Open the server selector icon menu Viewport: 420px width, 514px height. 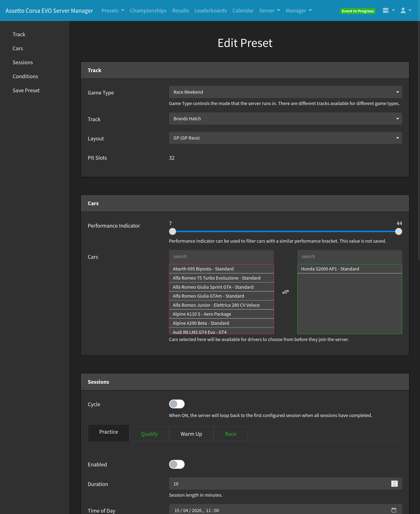click(388, 10)
